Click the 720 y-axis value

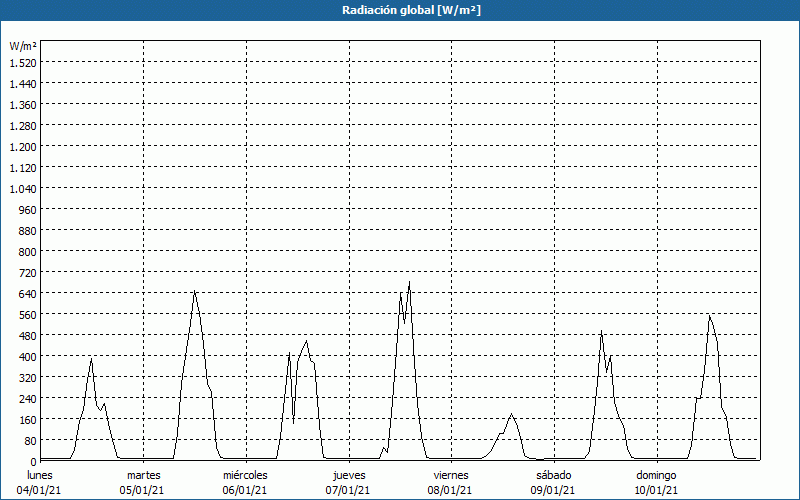[x=28, y=272]
